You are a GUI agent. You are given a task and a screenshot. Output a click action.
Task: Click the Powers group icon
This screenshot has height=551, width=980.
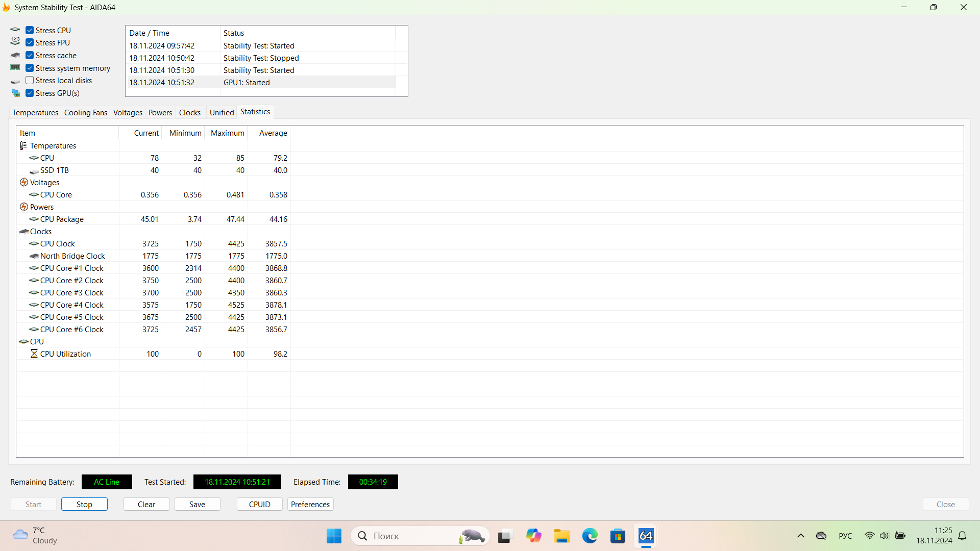tap(23, 207)
